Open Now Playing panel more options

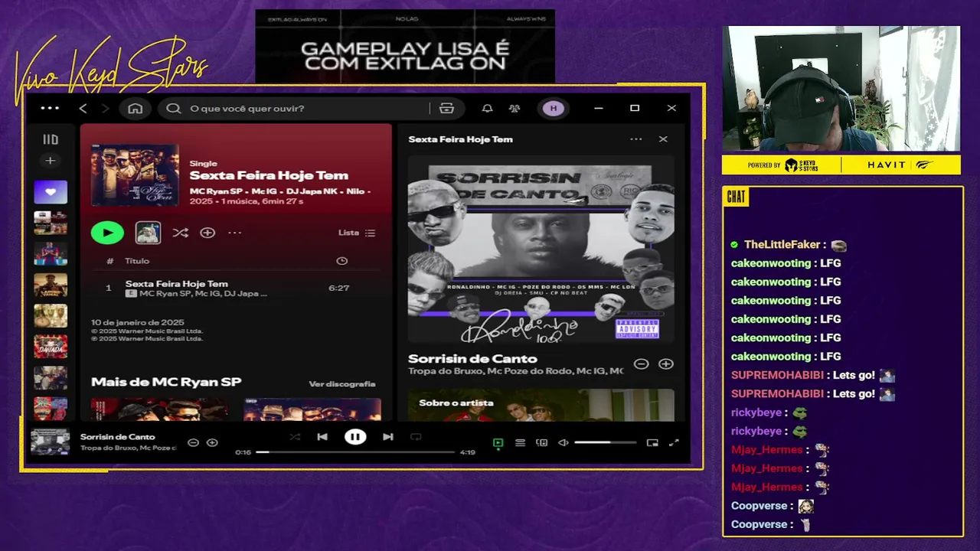coord(636,139)
